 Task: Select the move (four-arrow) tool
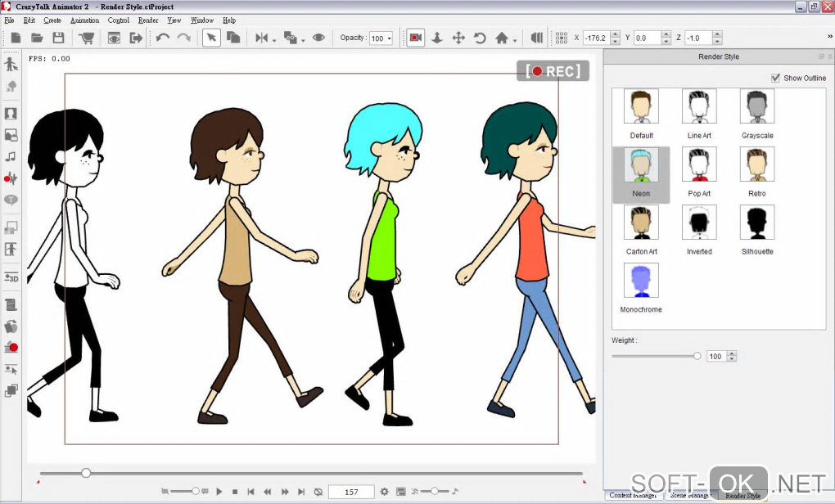pyautogui.click(x=458, y=38)
